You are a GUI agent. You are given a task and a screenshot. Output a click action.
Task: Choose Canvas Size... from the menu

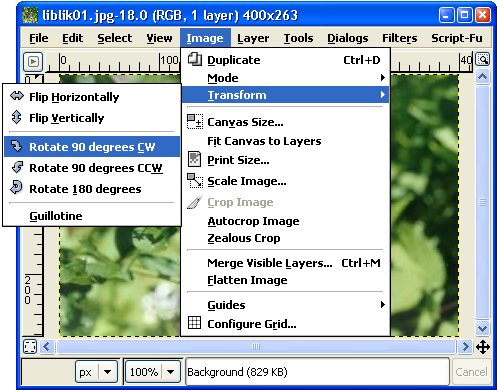[285, 122]
